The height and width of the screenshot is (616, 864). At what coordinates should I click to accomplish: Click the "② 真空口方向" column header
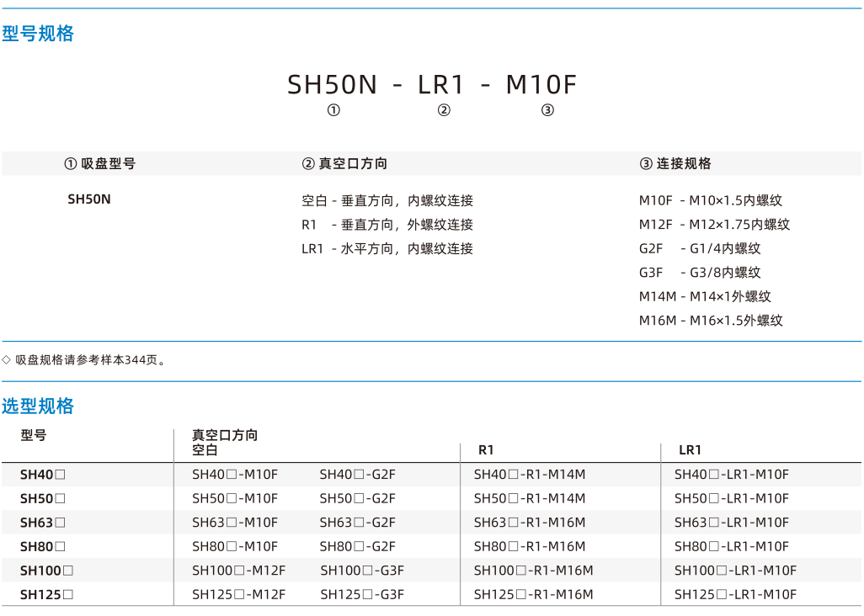344,163
